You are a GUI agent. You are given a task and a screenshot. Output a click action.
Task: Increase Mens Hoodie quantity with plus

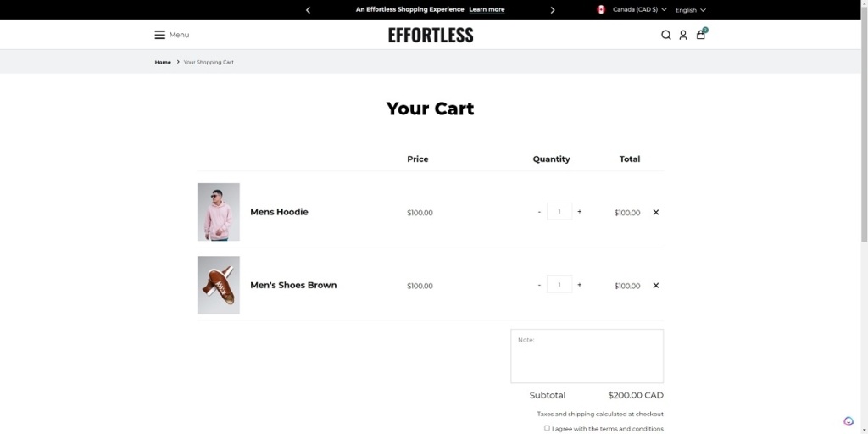click(580, 212)
